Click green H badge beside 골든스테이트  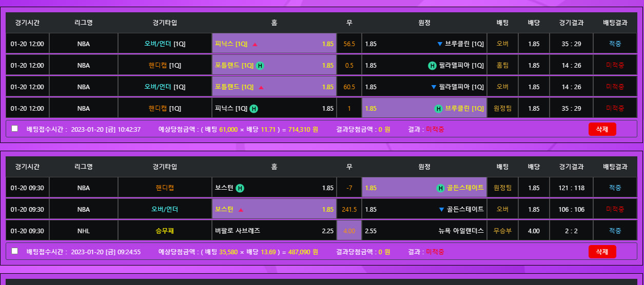click(440, 188)
